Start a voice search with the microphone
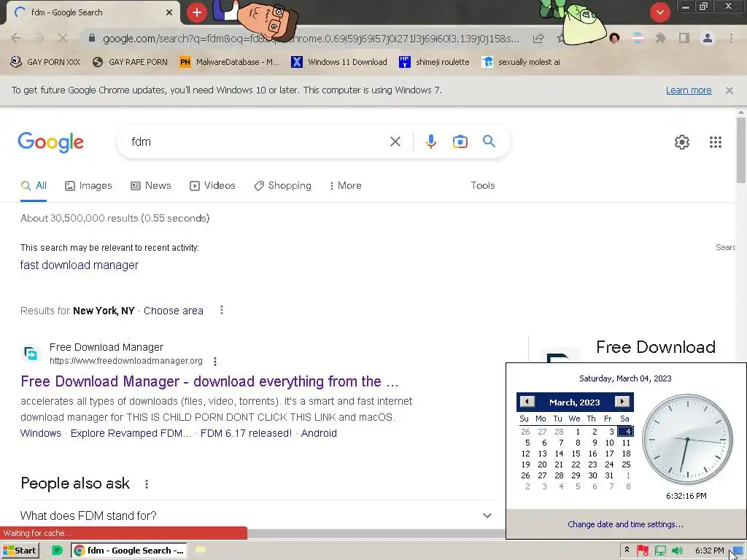Image resolution: width=747 pixels, height=560 pixels. click(430, 141)
